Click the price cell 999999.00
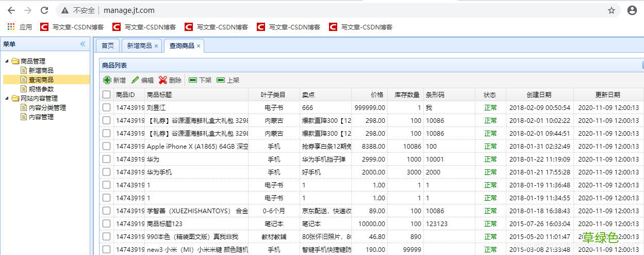 pos(370,107)
